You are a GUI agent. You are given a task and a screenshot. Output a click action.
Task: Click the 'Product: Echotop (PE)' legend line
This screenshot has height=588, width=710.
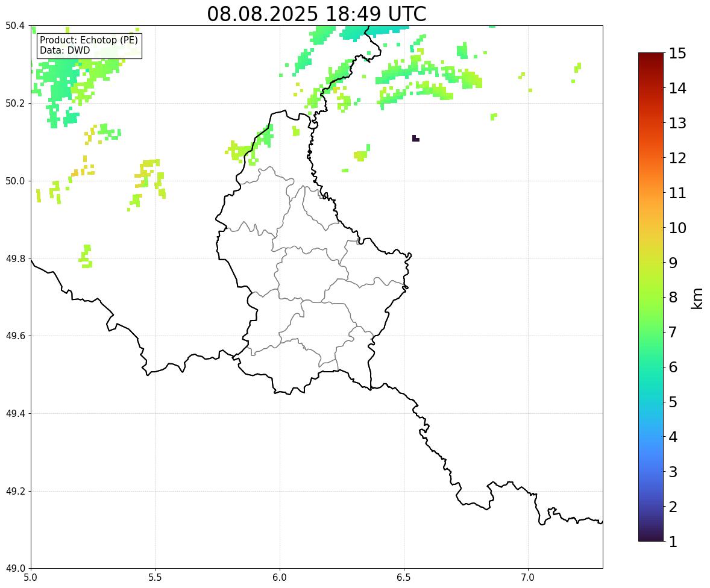pyautogui.click(x=89, y=40)
